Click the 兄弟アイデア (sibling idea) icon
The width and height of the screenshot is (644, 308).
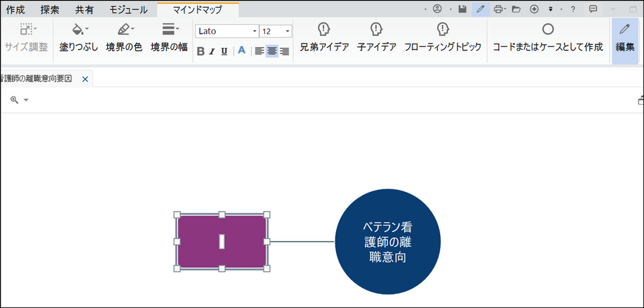324,30
